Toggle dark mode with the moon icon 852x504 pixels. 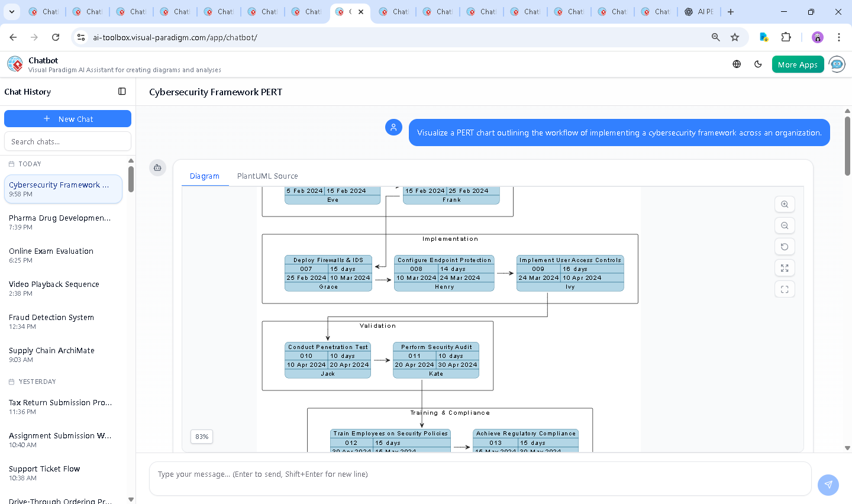[x=758, y=64]
